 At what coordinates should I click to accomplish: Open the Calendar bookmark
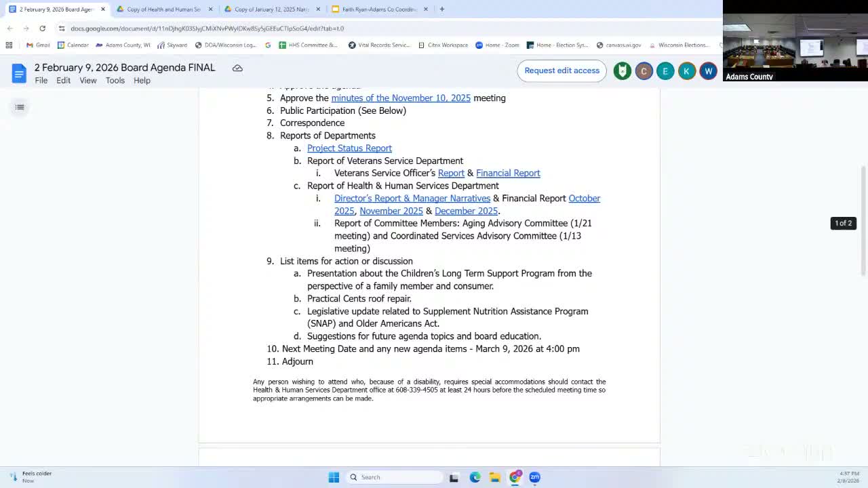[73, 45]
